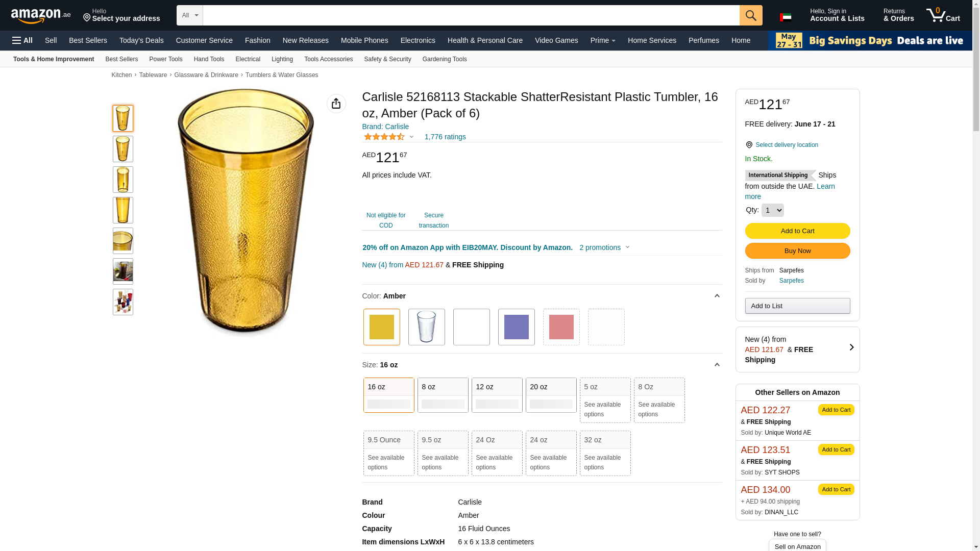Go to the Electronics section
980x551 pixels.
[418, 40]
